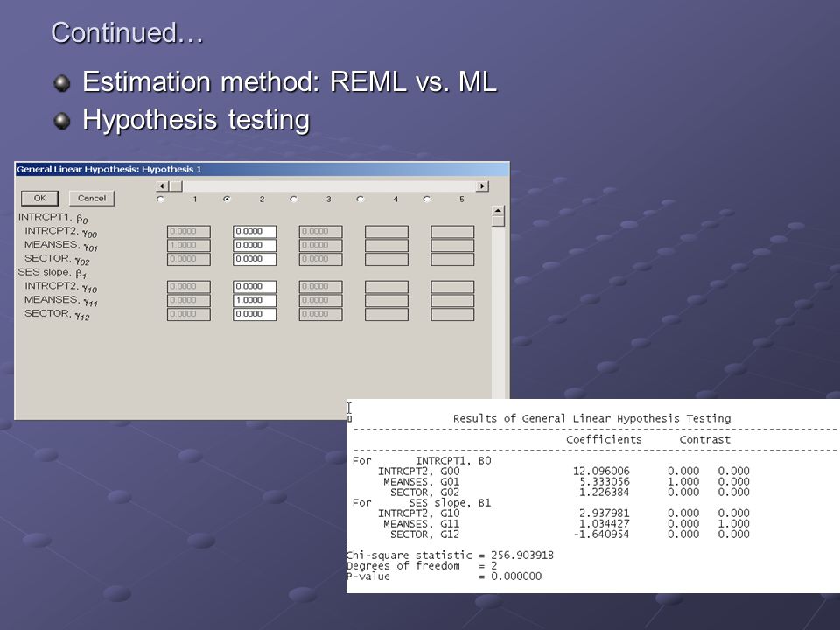Viewport: 840px width, 630px height.
Task: Click column 3 field for MEANSES γ11
Action: point(320,300)
